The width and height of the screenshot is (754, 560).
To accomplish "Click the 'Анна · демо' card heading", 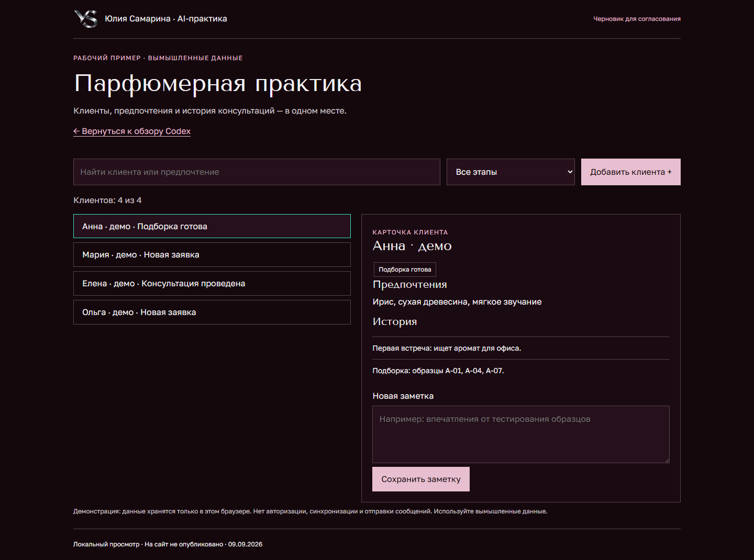I will point(412,246).
